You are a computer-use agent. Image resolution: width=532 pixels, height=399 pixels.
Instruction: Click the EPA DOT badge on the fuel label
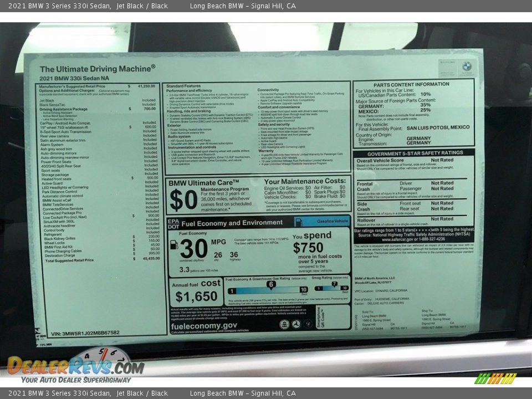(173, 224)
